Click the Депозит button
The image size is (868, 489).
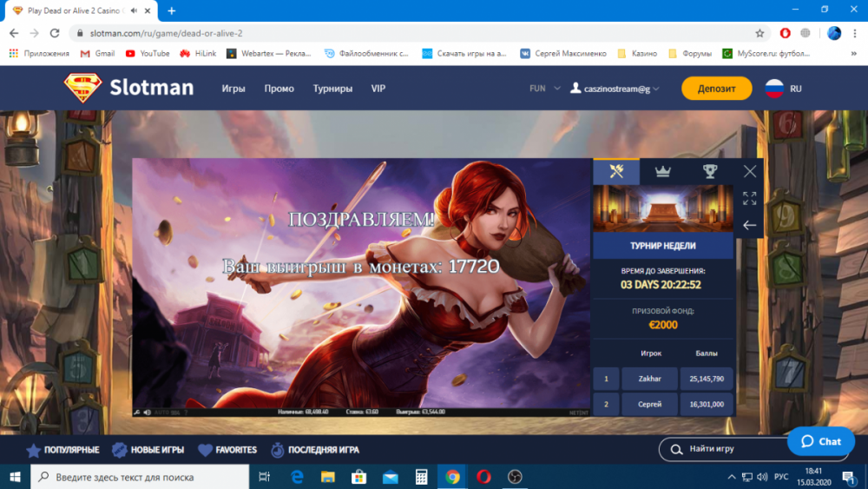pos(716,89)
